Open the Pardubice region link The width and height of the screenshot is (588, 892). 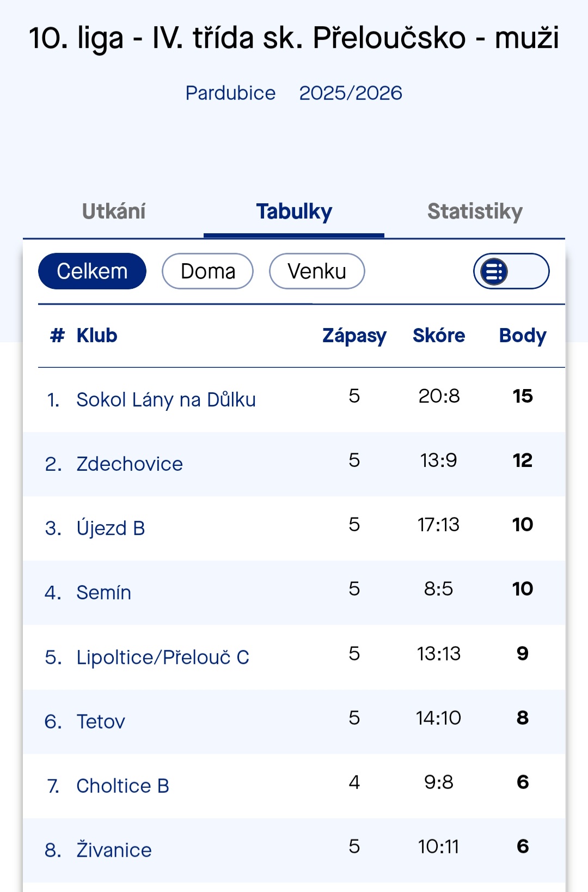click(x=230, y=93)
